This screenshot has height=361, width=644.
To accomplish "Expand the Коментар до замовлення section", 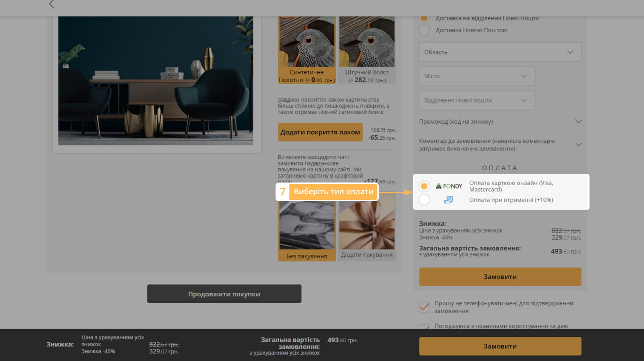I will pos(500,145).
